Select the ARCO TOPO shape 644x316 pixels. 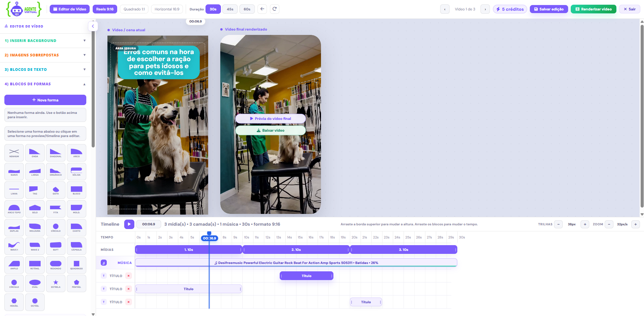click(x=14, y=209)
